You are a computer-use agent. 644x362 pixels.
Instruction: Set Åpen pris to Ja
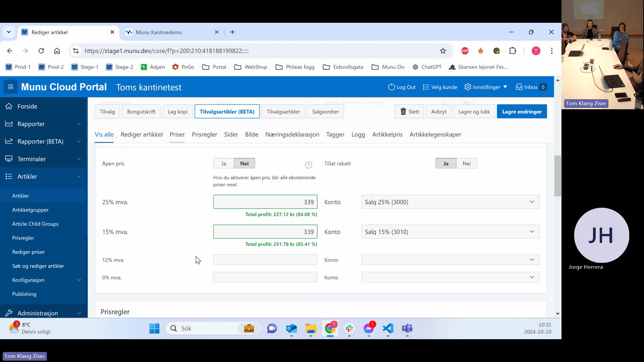click(224, 164)
